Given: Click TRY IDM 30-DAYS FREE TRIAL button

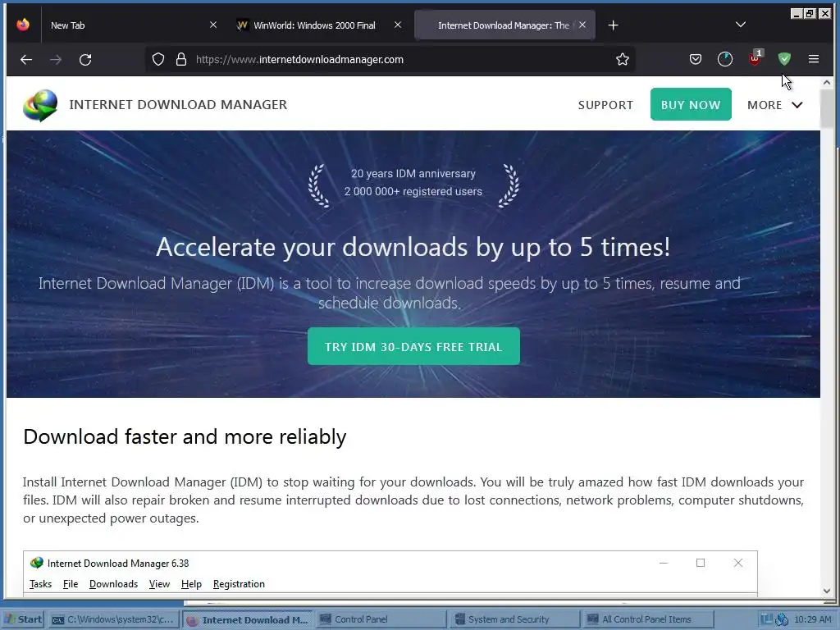Looking at the screenshot, I should click(413, 347).
